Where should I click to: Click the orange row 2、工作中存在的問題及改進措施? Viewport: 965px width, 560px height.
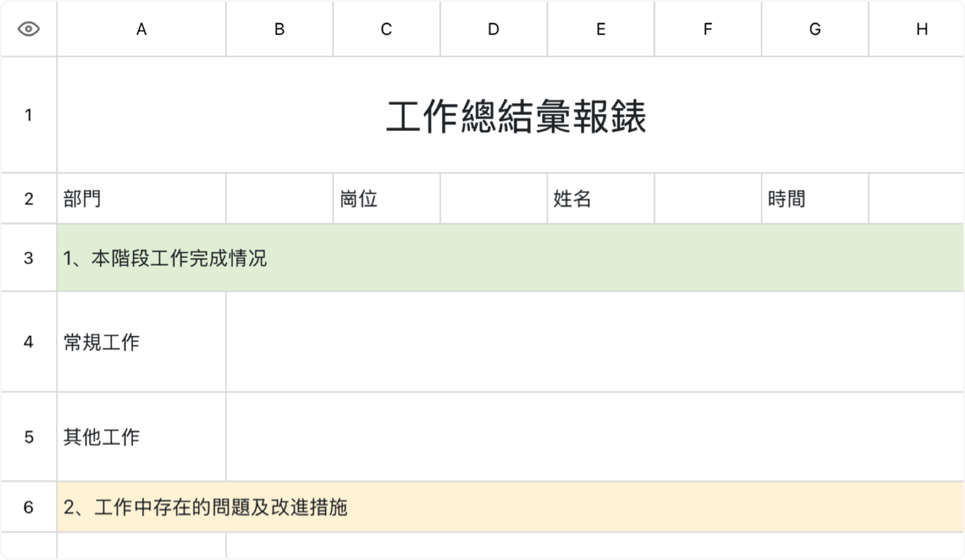coord(511,507)
